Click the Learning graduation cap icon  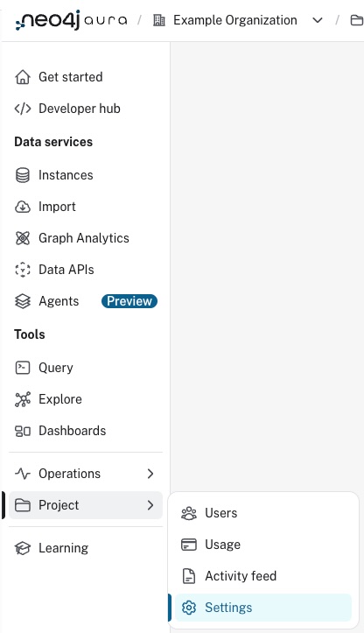[x=23, y=548]
